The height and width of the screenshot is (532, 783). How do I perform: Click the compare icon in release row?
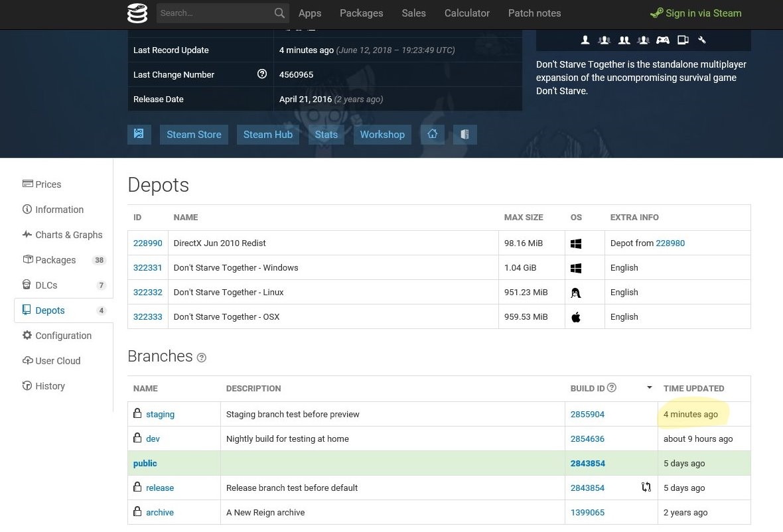pos(646,488)
